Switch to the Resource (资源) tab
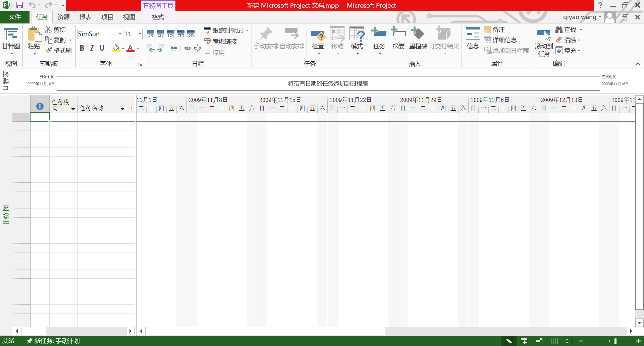Viewport: 644px width, 346px height. pyautogui.click(x=64, y=17)
